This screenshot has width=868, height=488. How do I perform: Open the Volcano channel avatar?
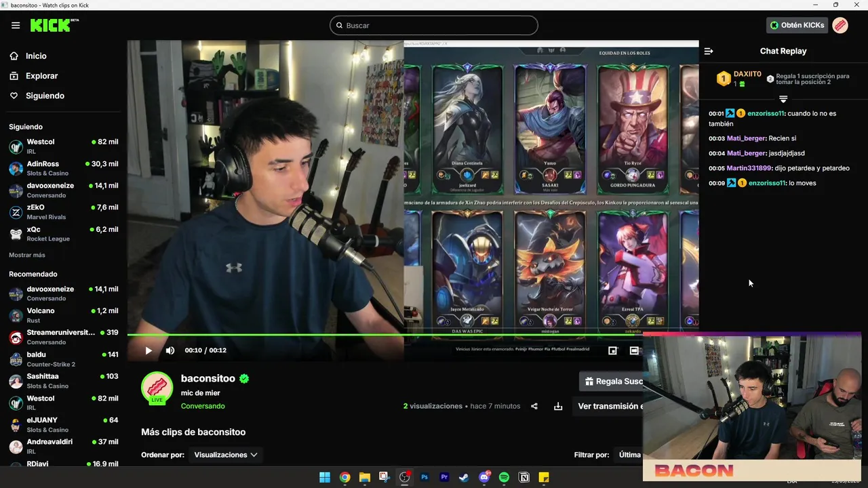(16, 315)
